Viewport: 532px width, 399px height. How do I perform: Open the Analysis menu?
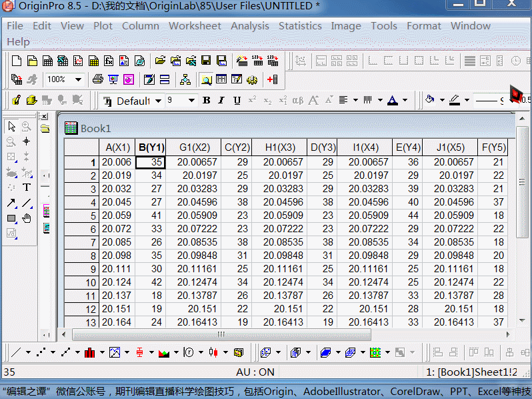pos(249,26)
